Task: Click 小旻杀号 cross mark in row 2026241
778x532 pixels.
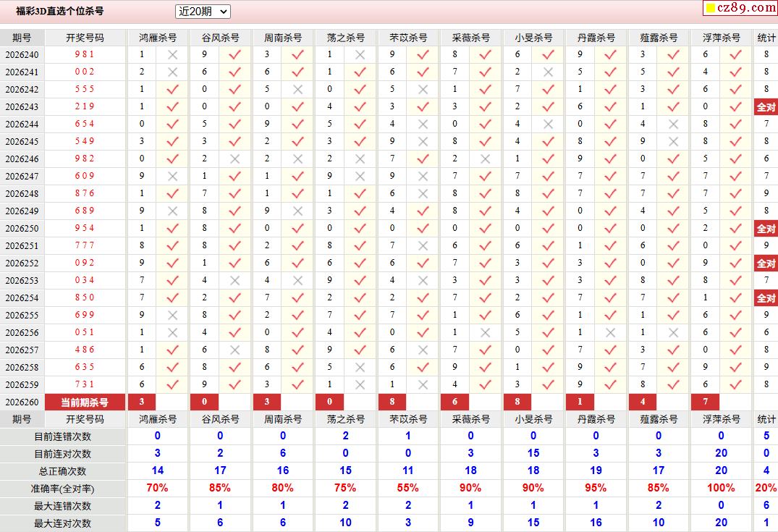Action: pyautogui.click(x=548, y=72)
